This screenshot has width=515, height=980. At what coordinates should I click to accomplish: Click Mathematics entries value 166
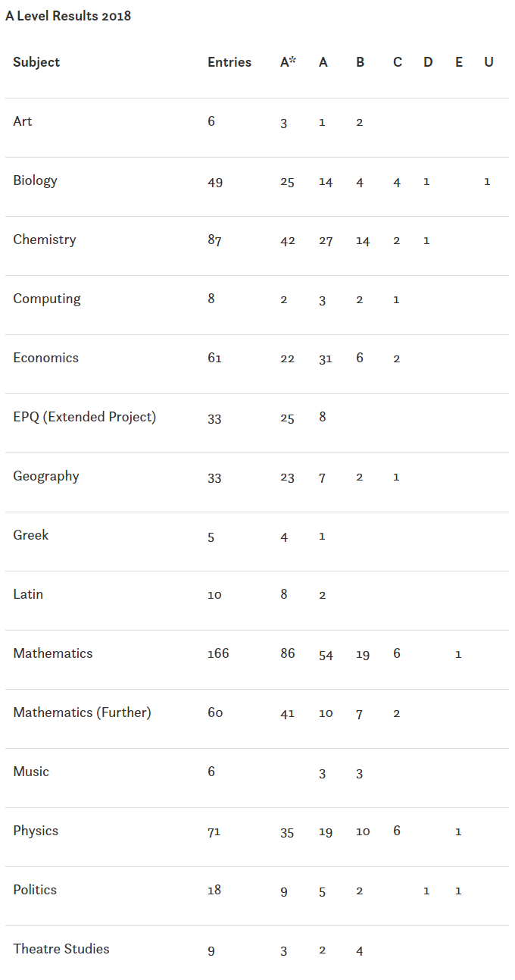(218, 653)
